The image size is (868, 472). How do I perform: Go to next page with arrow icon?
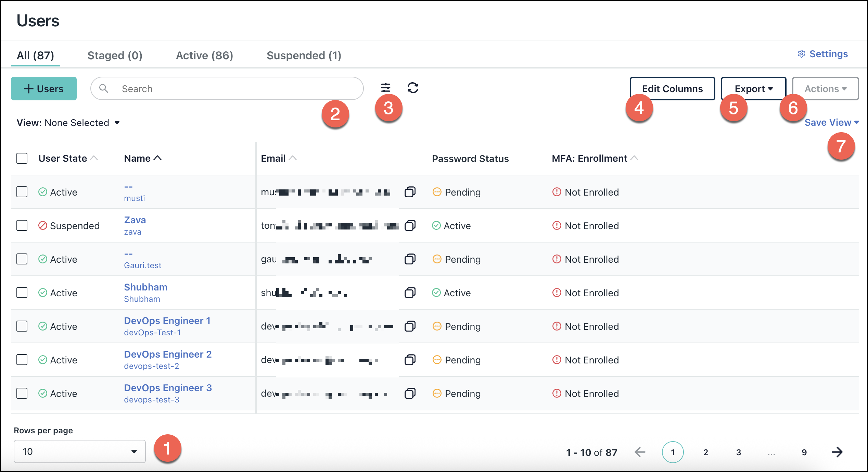(x=838, y=452)
